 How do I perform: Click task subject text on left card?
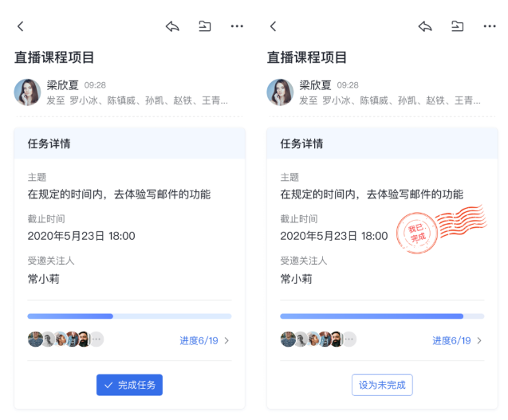tap(120, 194)
